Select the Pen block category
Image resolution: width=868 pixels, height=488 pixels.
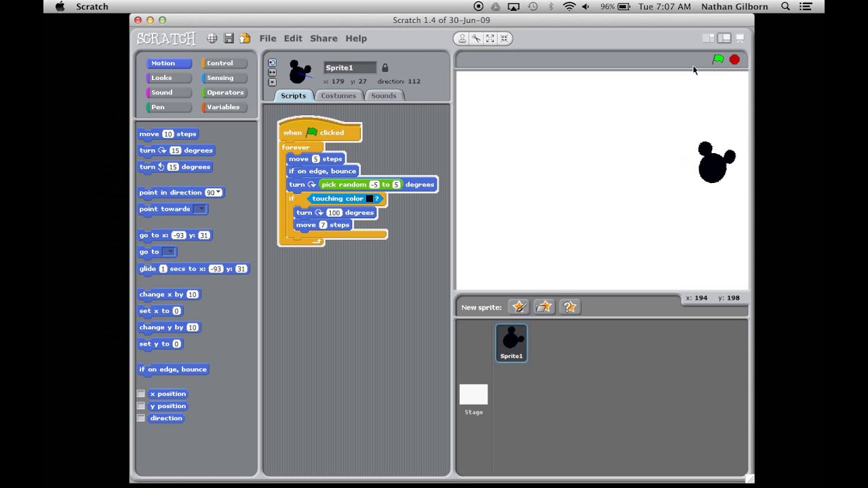click(168, 107)
